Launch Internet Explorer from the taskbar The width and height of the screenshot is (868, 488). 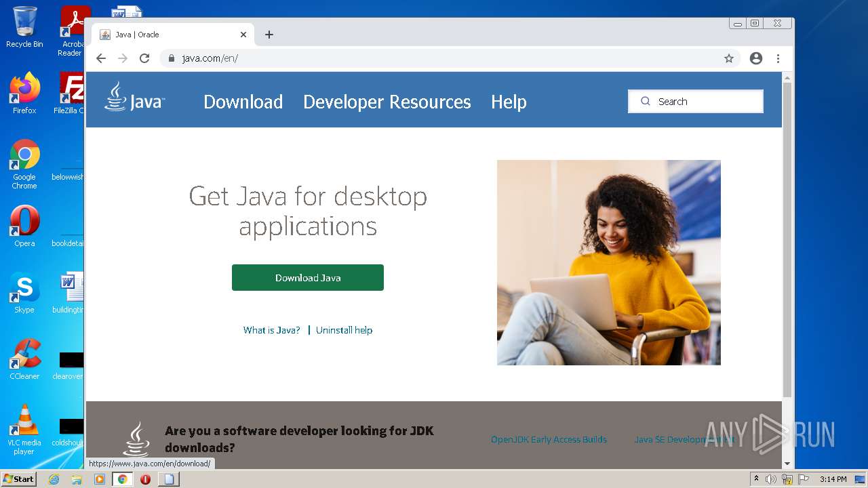[54, 479]
